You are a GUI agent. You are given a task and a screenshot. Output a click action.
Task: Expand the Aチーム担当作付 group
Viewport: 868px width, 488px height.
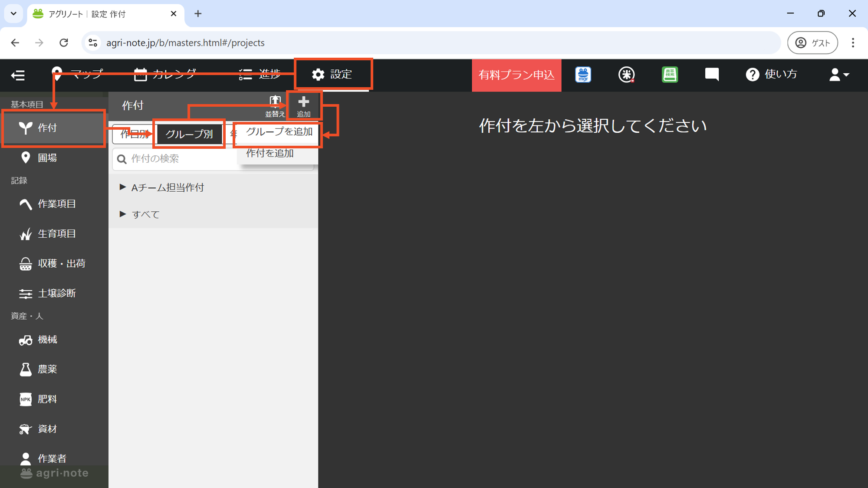[167, 187]
